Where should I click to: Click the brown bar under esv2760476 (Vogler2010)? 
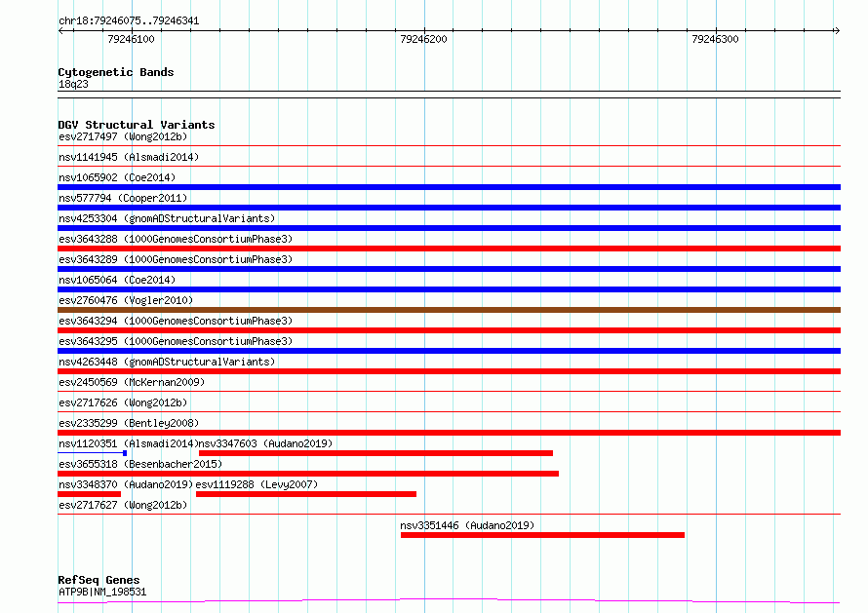(x=449, y=310)
